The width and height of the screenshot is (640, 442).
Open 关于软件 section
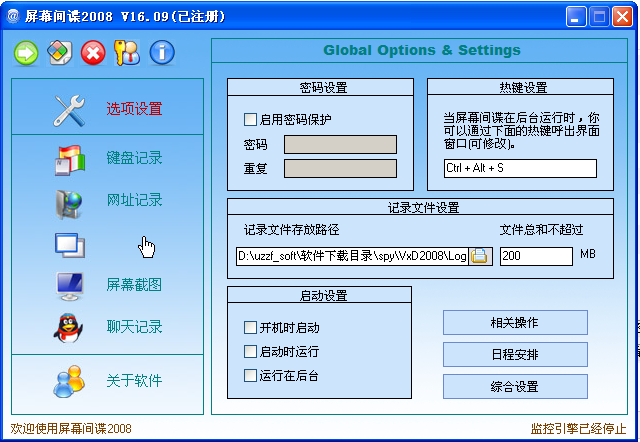click(x=134, y=380)
